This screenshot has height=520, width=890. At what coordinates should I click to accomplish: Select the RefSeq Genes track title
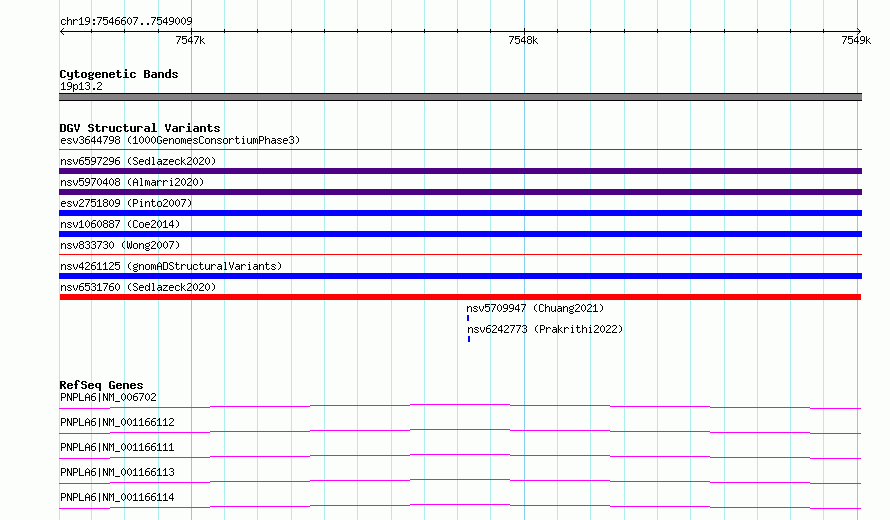tap(101, 385)
